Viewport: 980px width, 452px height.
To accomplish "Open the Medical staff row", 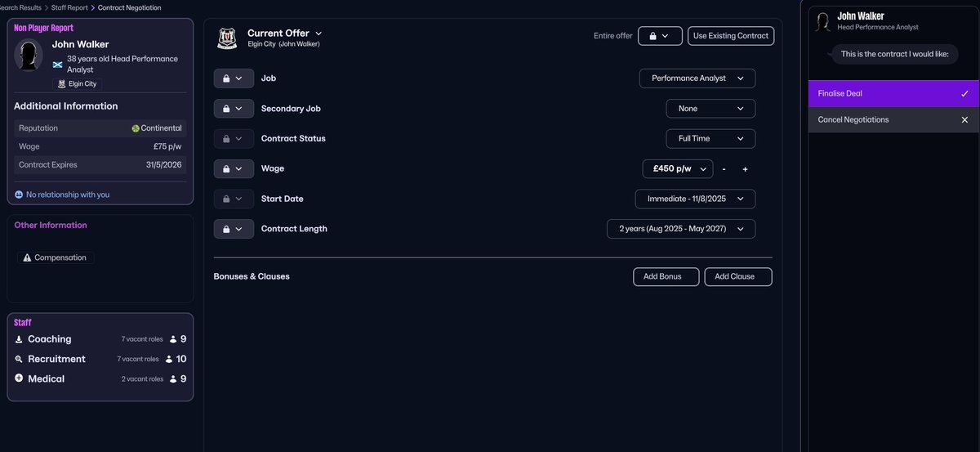I will click(x=100, y=378).
